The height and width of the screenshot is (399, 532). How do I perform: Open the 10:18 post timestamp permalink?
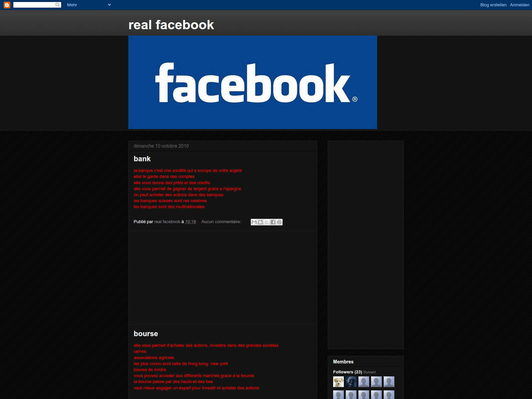[191, 222]
